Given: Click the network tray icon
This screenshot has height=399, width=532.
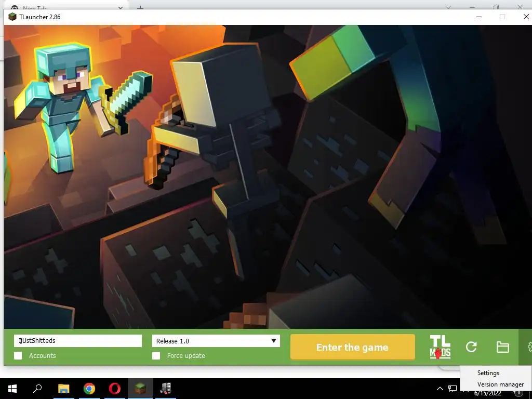Looking at the screenshot, I should (453, 389).
